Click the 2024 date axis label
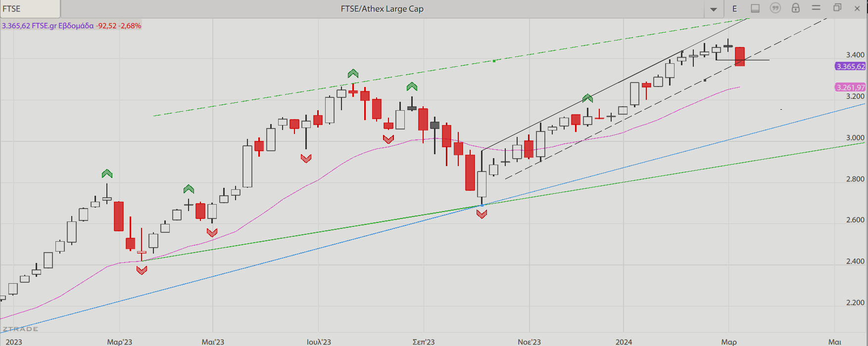Image resolution: width=868 pixels, height=346 pixels. tap(624, 342)
